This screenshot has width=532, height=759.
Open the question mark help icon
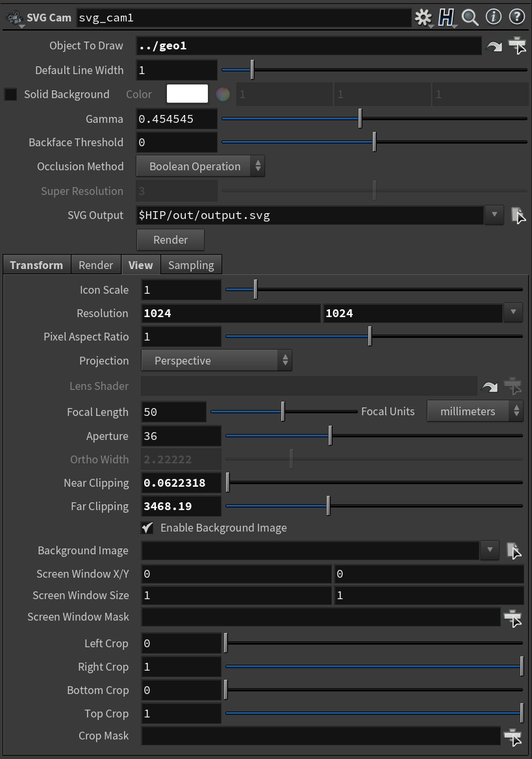pyautogui.click(x=517, y=18)
